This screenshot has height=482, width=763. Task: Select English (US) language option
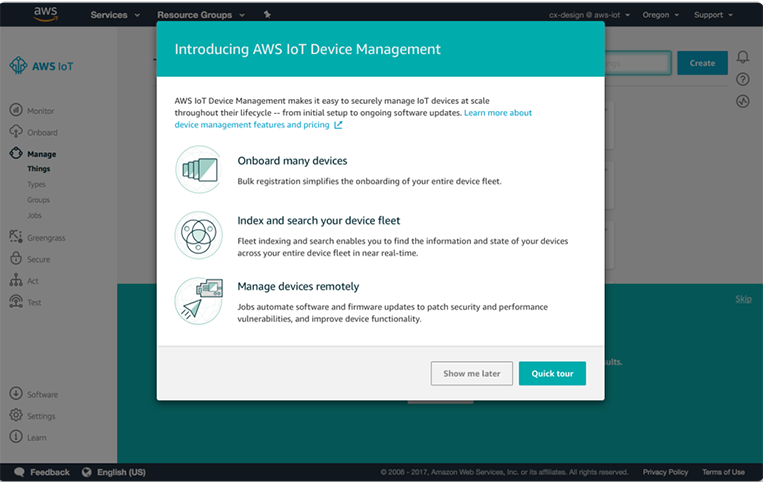[x=121, y=472]
